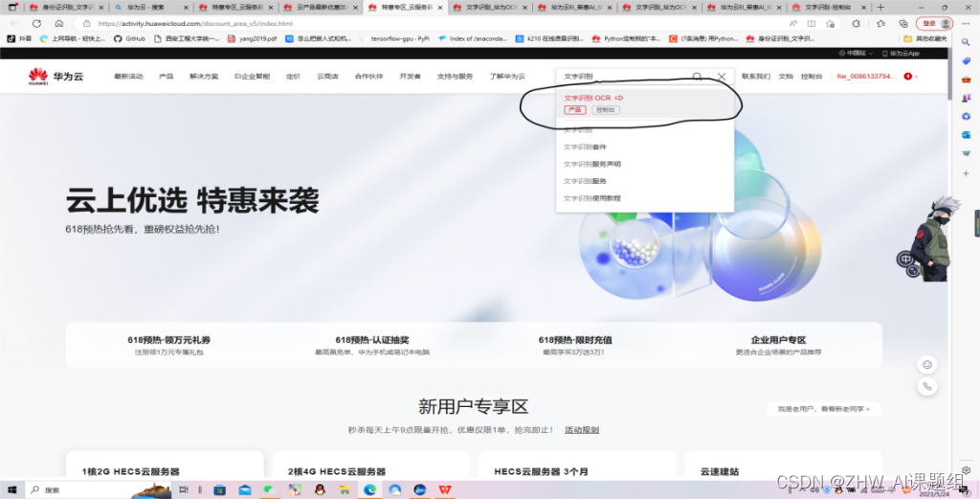Open the 产品 navigation menu
The image size is (980, 500).
coord(166,77)
